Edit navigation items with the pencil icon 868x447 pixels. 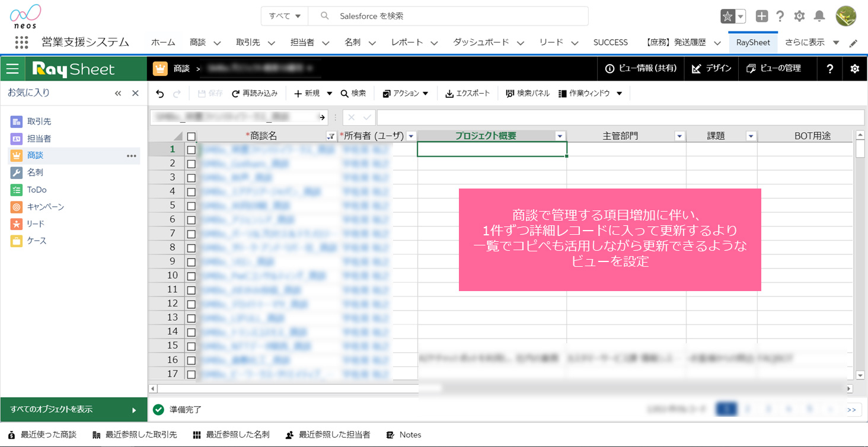853,43
